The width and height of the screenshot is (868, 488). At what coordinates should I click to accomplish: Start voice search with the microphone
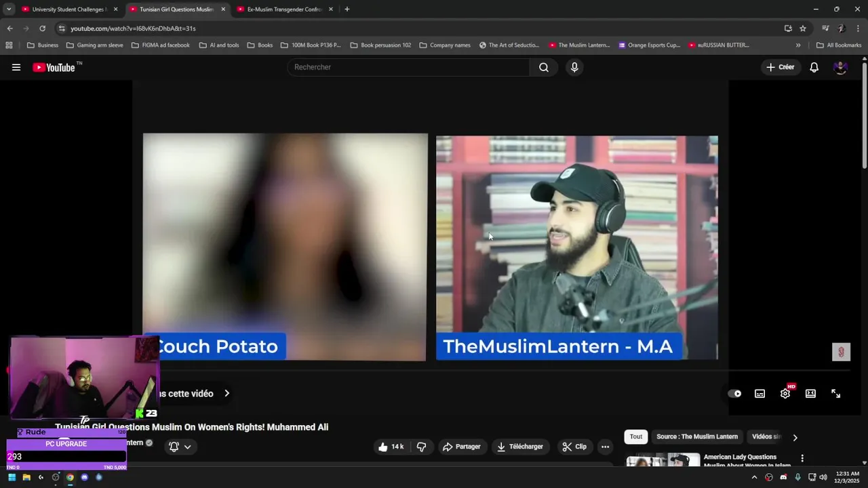[x=574, y=67]
